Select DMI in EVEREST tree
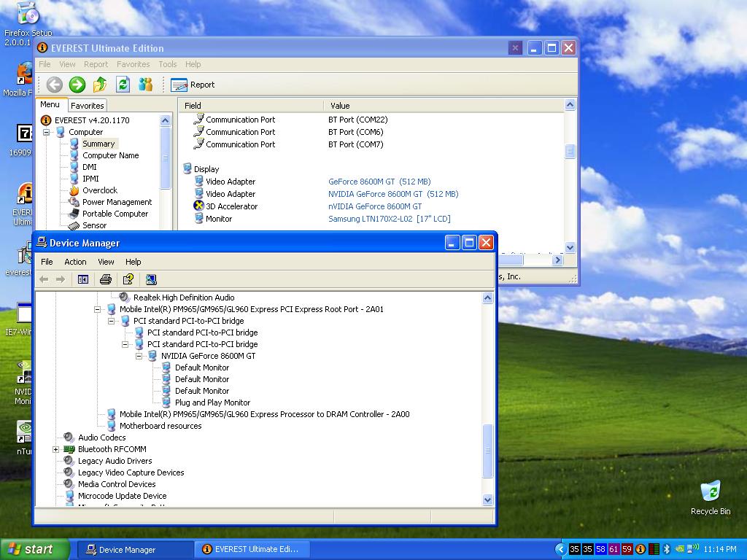Screen dimensions: 747x560 89,167
